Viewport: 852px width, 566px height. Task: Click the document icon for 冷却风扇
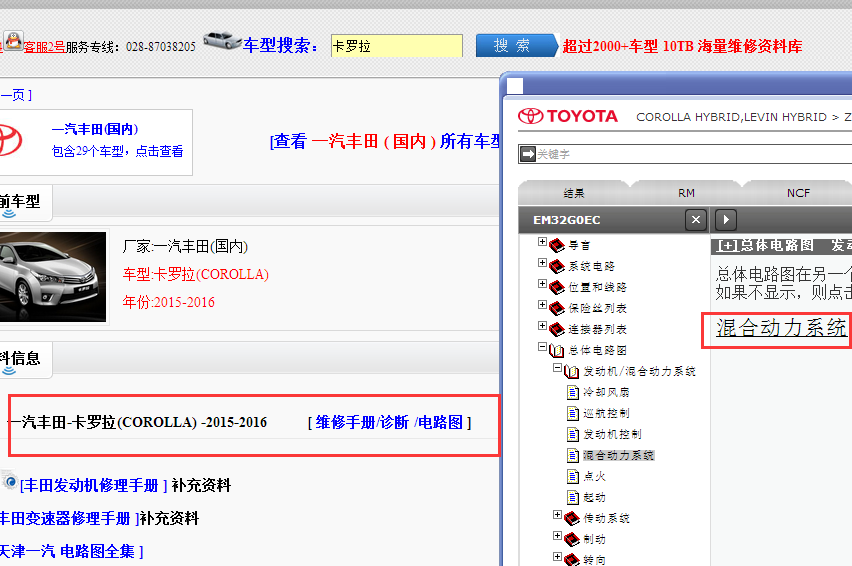pos(573,392)
